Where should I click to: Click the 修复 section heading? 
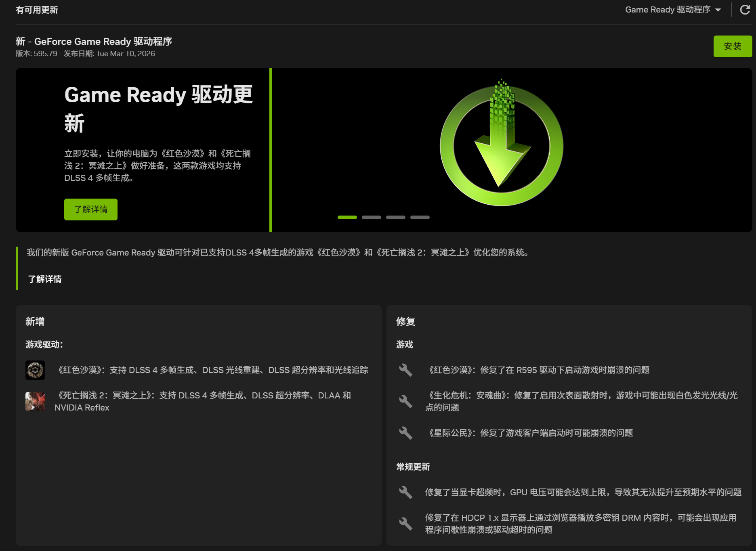pos(406,321)
